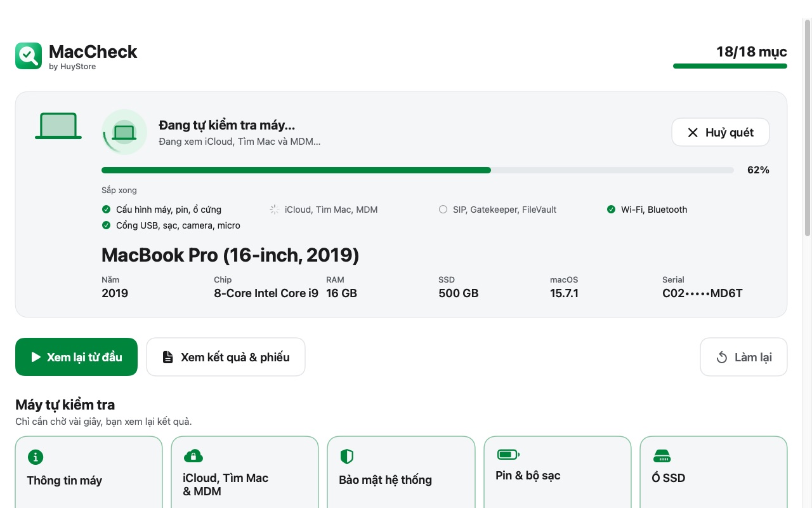
Task: Open the Ổ SSD card
Action: click(x=714, y=472)
